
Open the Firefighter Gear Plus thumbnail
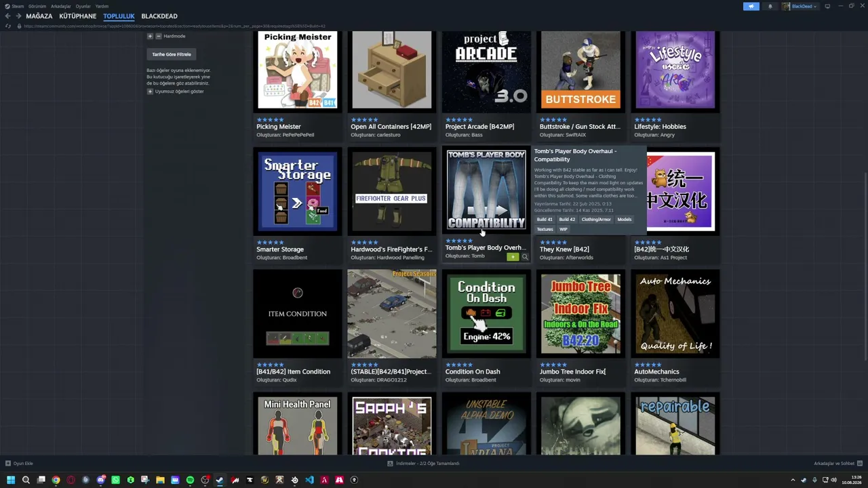pyautogui.click(x=392, y=191)
